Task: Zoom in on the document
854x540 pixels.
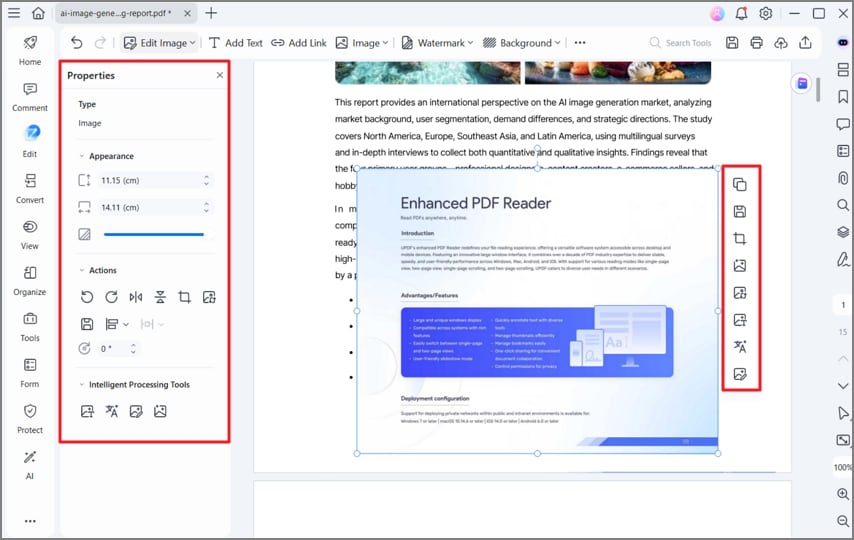Action: pyautogui.click(x=843, y=494)
